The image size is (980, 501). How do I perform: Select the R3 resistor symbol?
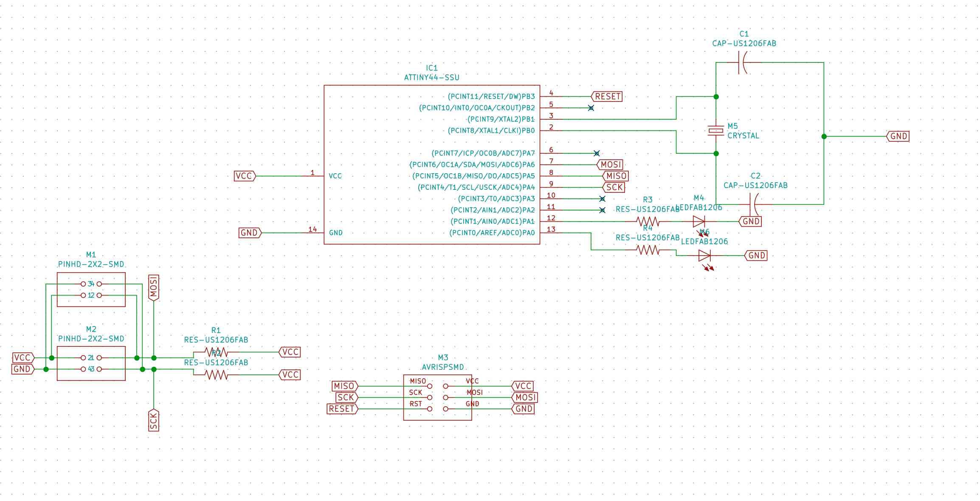[x=648, y=221]
